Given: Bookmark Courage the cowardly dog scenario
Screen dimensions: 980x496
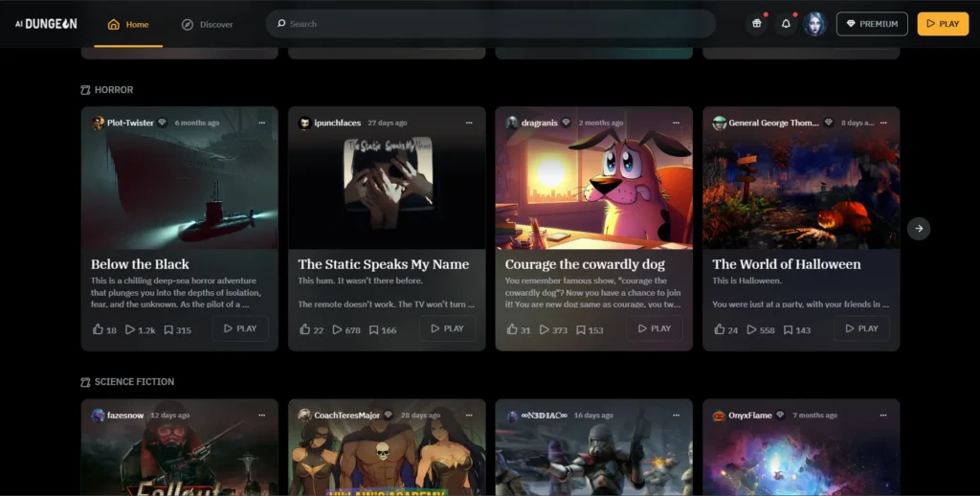Looking at the screenshot, I should coord(581,329).
